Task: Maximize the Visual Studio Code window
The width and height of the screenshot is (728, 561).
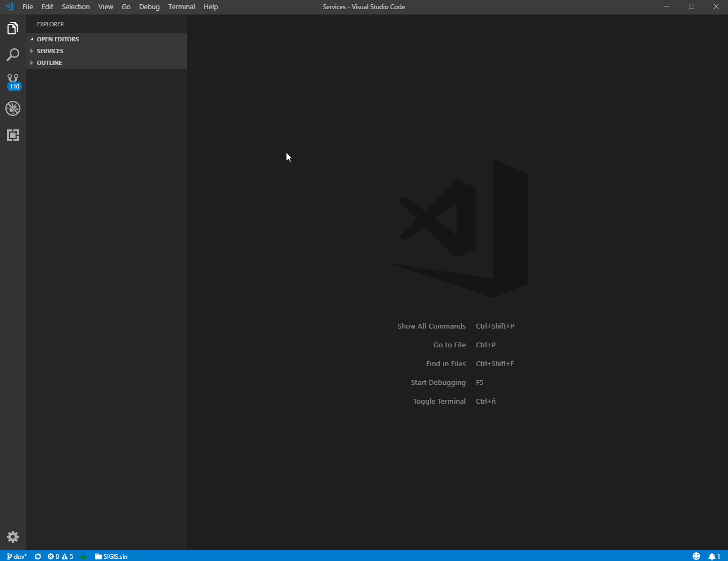Action: [692, 7]
